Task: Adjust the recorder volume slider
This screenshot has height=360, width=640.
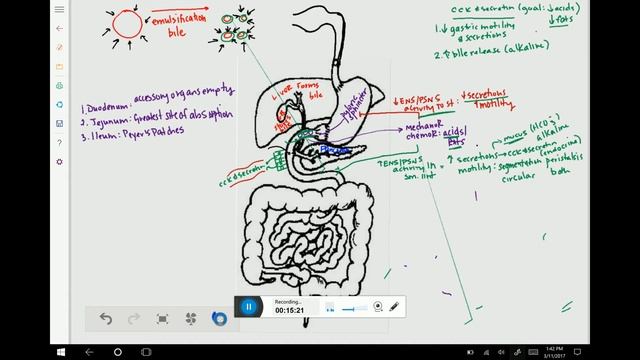Action: 354,309
